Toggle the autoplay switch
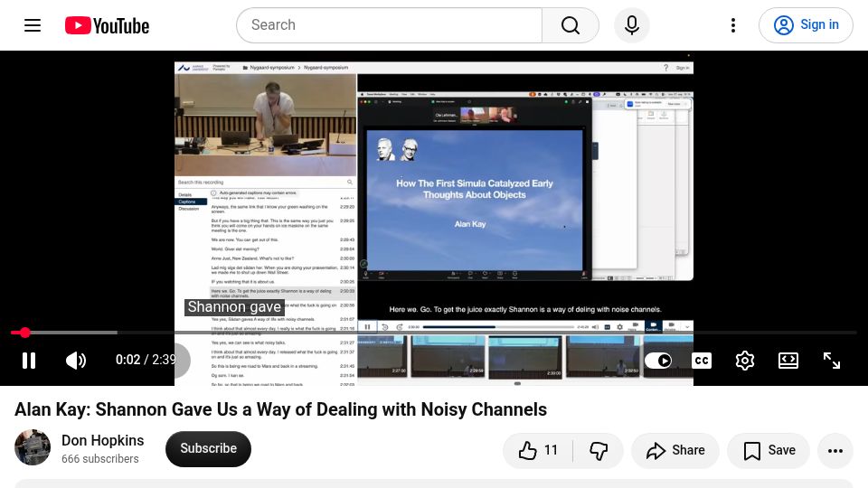Viewport: 868px width, 488px height. click(x=658, y=361)
